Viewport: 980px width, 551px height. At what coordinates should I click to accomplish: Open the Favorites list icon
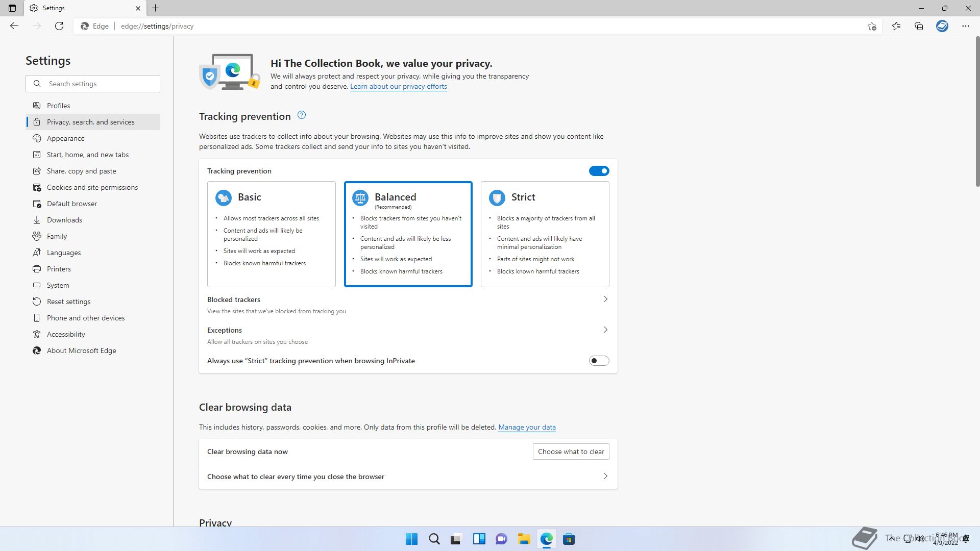pyautogui.click(x=896, y=26)
